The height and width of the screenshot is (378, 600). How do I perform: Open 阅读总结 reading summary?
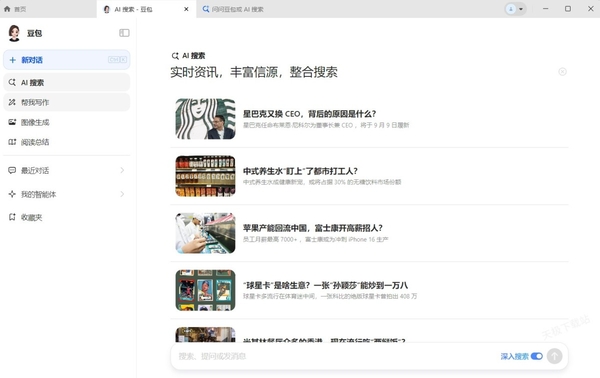pyautogui.click(x=67, y=142)
